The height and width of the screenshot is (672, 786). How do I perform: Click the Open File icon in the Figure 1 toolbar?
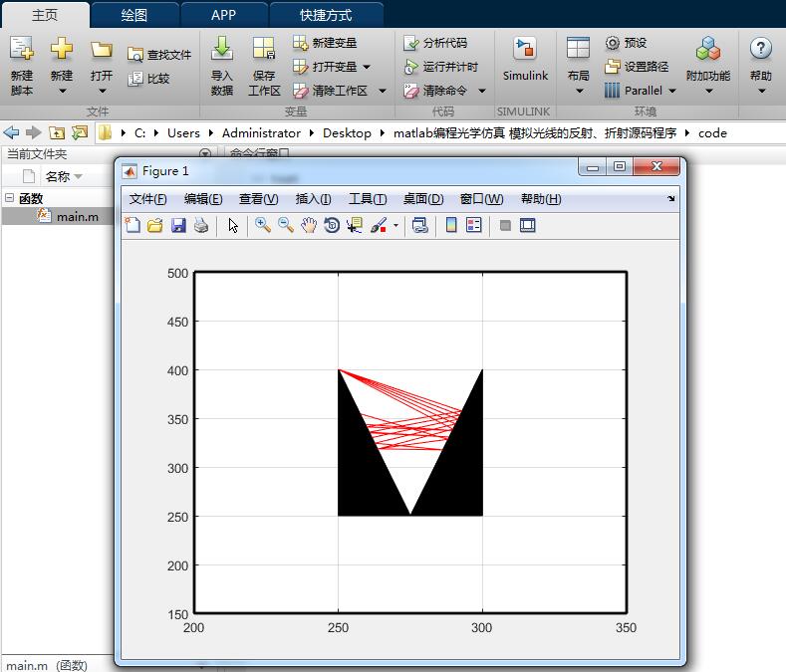click(155, 225)
